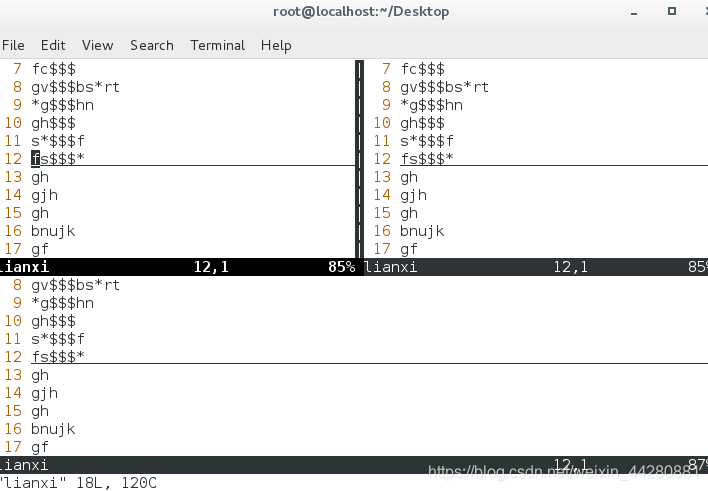Click line 14 'gjh' in top-left pane
The image size is (708, 491).
pyautogui.click(x=44, y=195)
